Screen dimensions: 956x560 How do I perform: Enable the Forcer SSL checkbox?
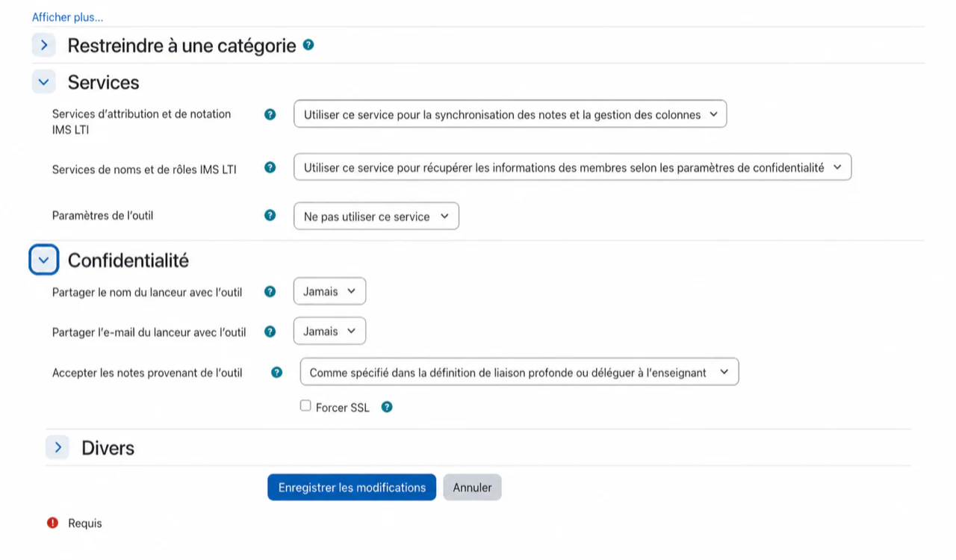click(x=305, y=405)
